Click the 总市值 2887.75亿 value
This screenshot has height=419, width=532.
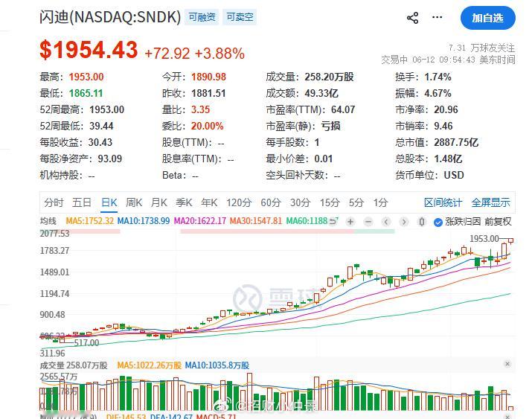(x=456, y=142)
